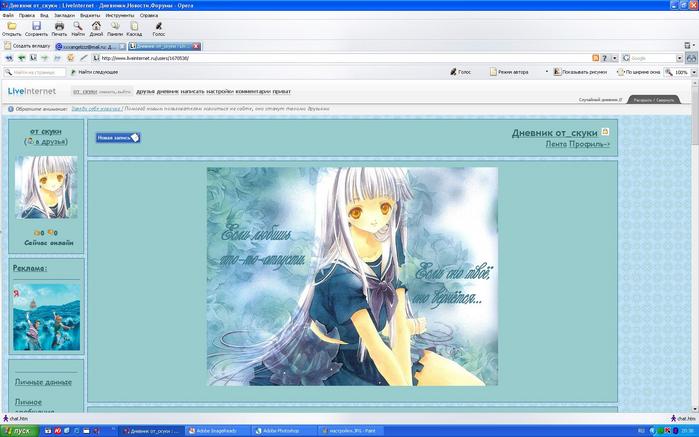Open the друзья link in site header
The height and width of the screenshot is (437, 699).
(x=145, y=91)
